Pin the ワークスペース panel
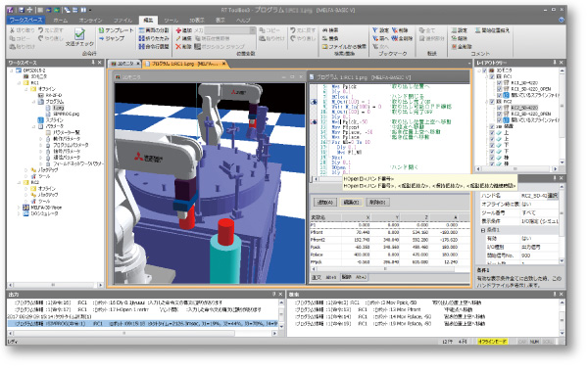 (93, 63)
